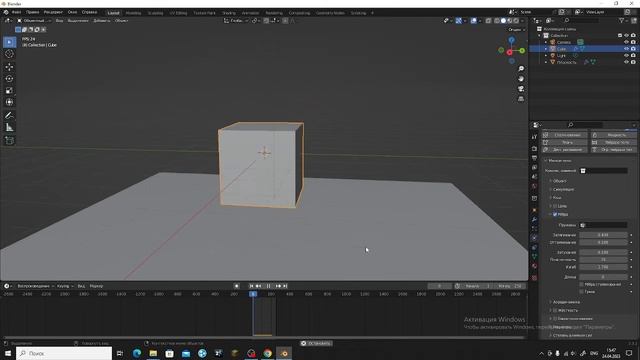Open the timeline Marker menu
This screenshot has width=640, height=360.
coord(96,286)
